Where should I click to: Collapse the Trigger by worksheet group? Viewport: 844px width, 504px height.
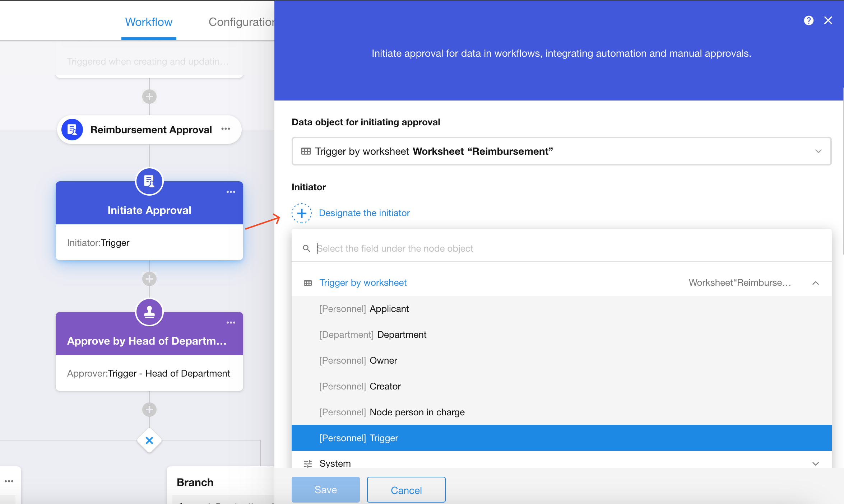coord(815,283)
